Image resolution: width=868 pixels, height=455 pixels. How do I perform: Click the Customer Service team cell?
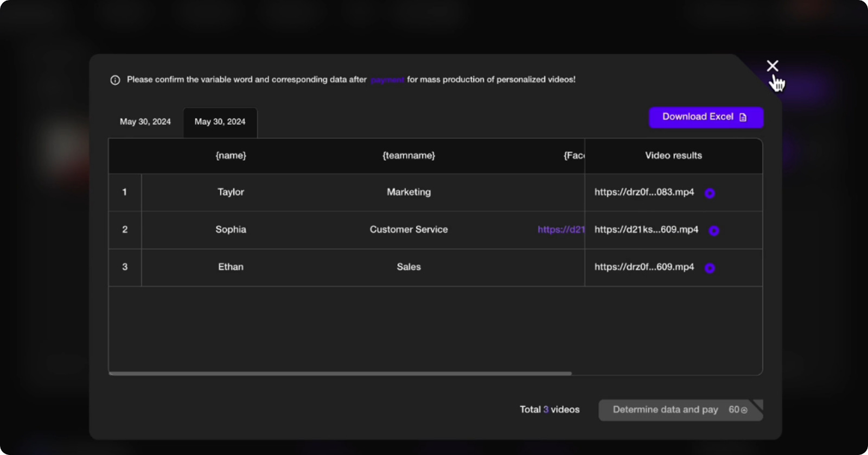[x=409, y=230]
